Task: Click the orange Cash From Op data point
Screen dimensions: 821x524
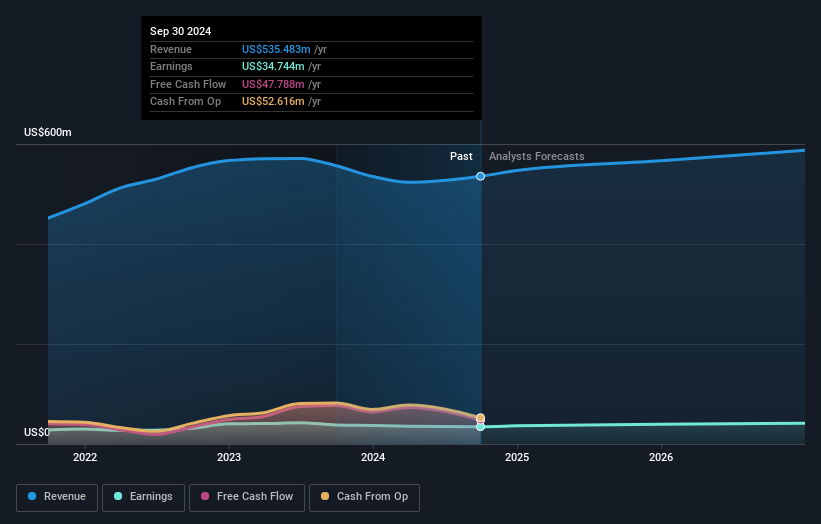Action: (x=480, y=418)
